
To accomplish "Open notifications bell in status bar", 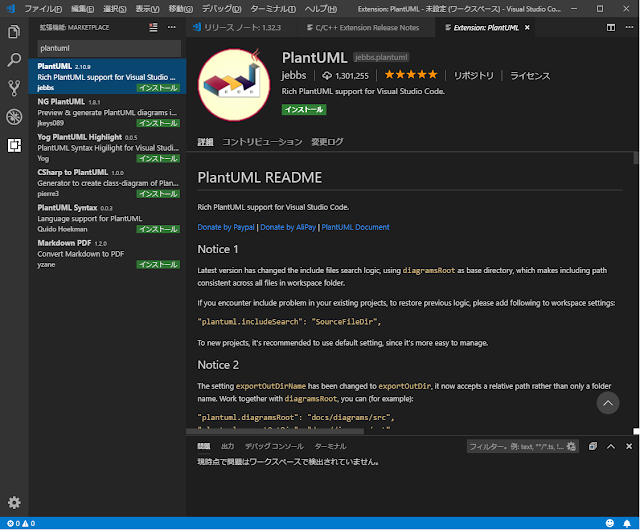I will (x=627, y=523).
